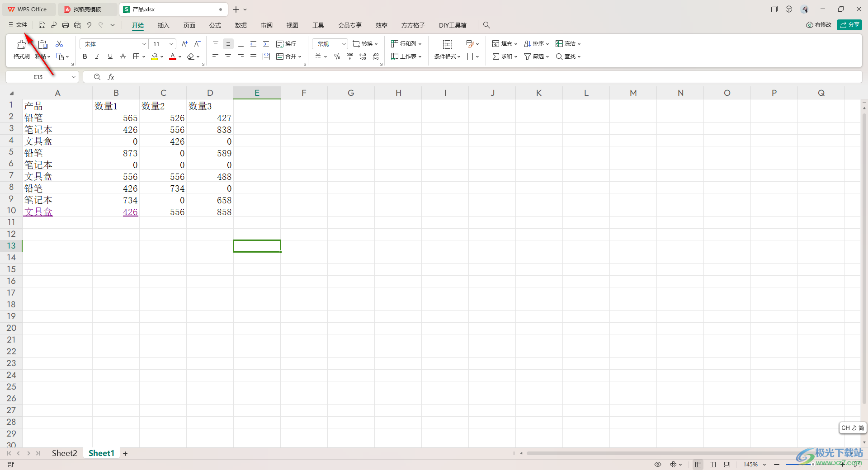Click the decrease decimal places icon
This screenshot has width=868, height=470.
375,56
